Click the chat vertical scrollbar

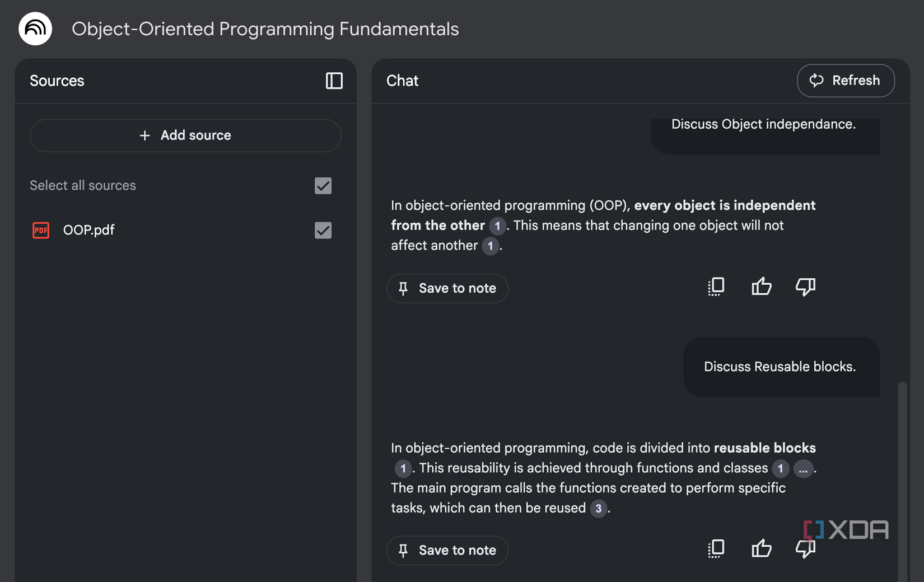pos(902,481)
